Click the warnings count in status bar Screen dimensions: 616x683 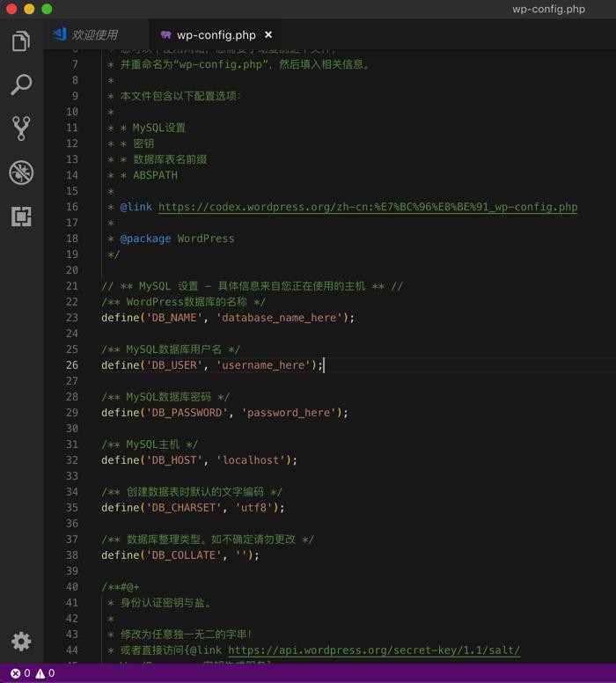click(45, 673)
